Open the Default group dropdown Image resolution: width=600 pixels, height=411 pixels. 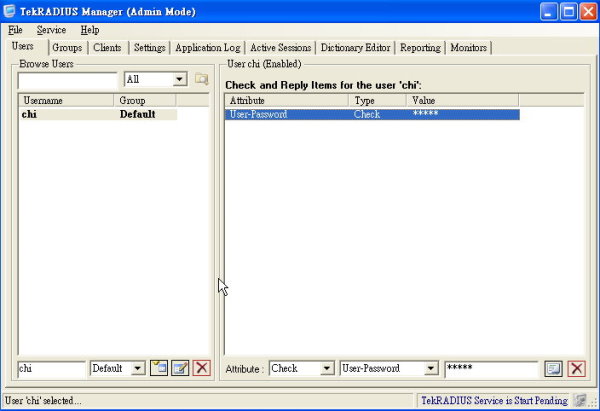(138, 369)
